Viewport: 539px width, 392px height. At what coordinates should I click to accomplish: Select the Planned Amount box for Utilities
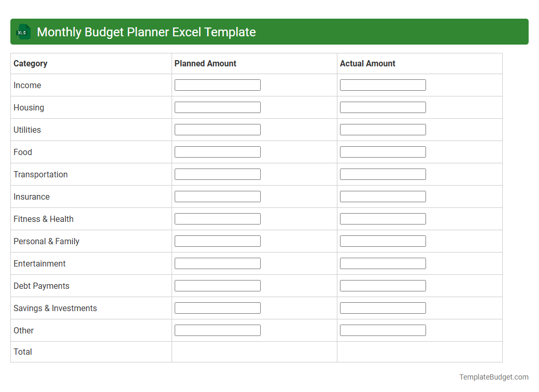(x=217, y=129)
